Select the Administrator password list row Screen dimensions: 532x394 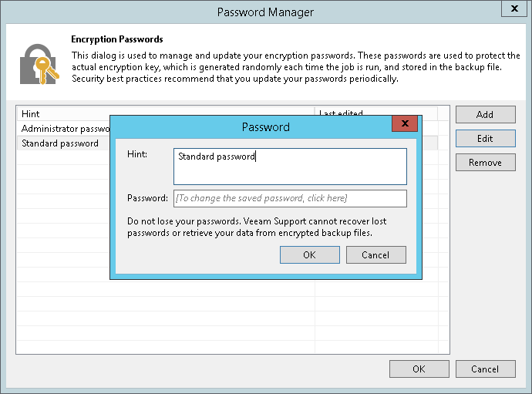coord(65,129)
